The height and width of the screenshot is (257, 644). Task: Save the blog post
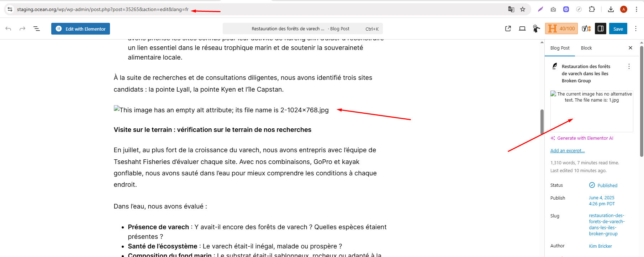click(618, 29)
